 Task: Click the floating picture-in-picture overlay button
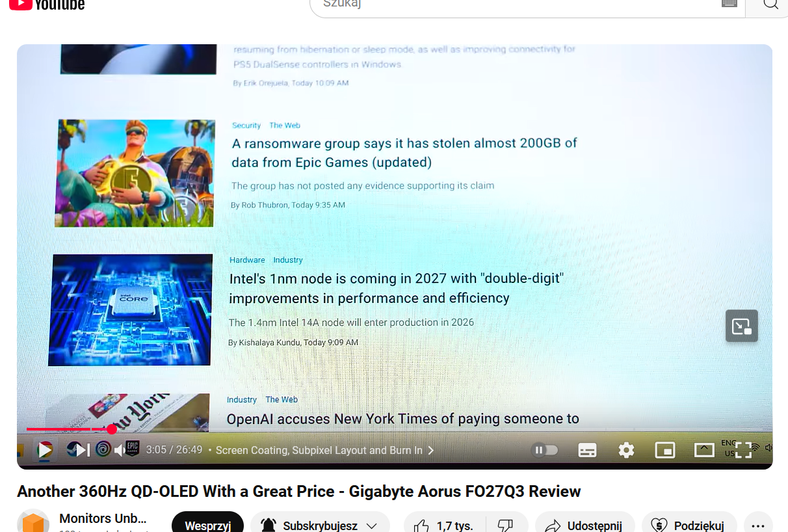click(742, 326)
